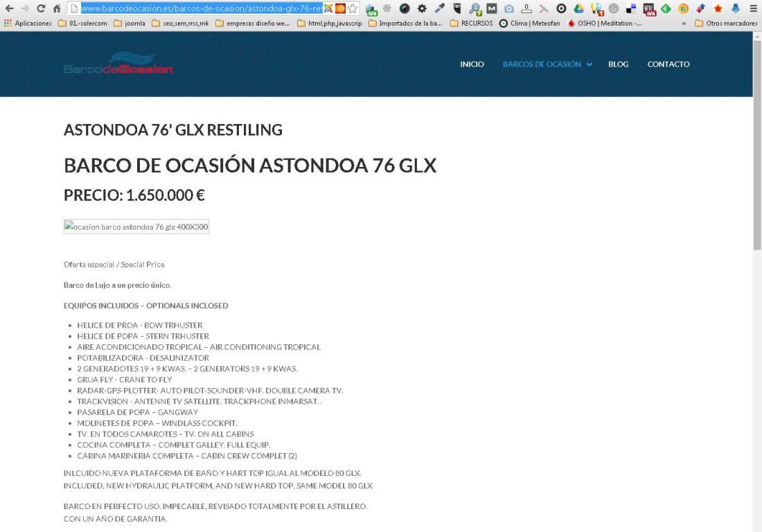Open the Otros marcadores bookmarks folder
The image size is (762, 532).
(x=726, y=23)
